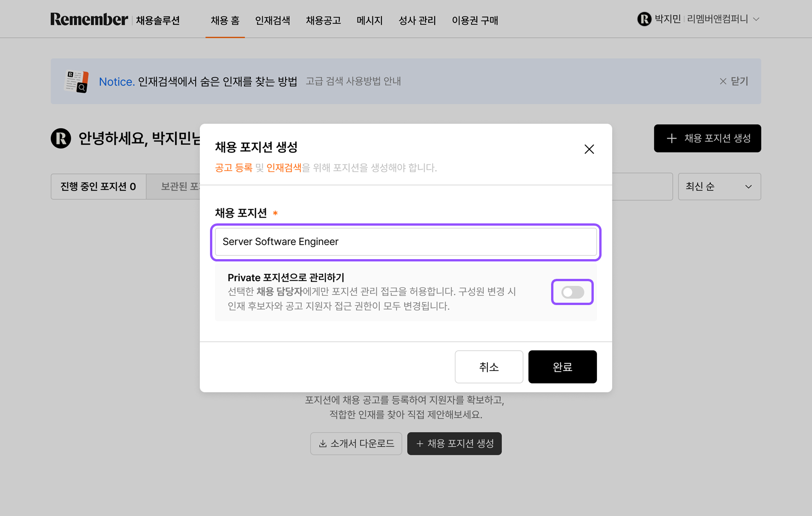Click the user profile R avatar icon
The width and height of the screenshot is (812, 516).
pyautogui.click(x=644, y=19)
